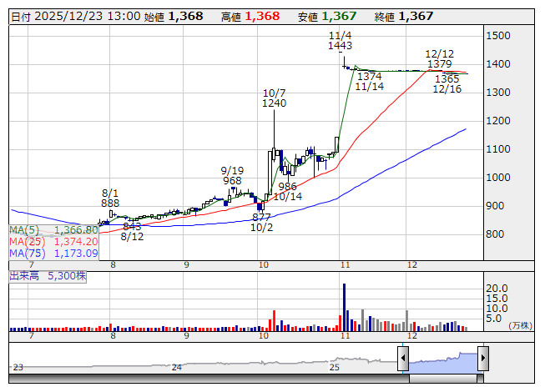Click the 10/7 1240 high price marker
545x392 pixels.
[x=274, y=98]
